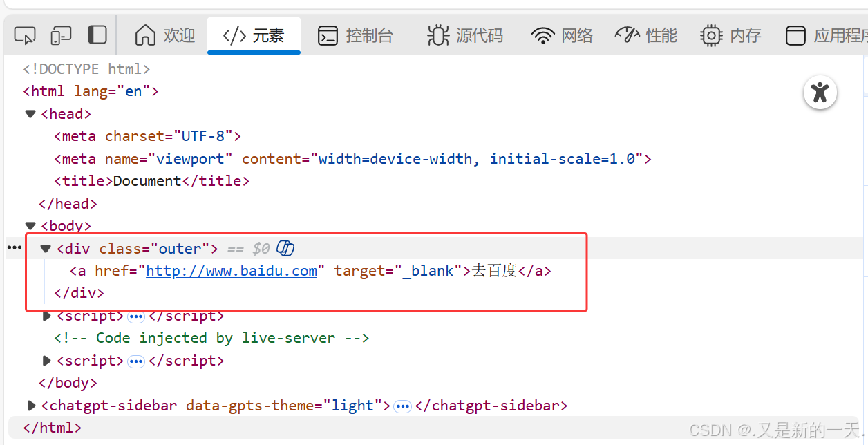Collapse the div class outer node

46,249
